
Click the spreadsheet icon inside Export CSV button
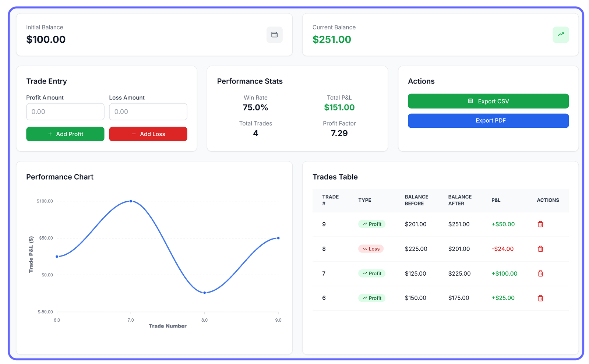click(x=470, y=101)
